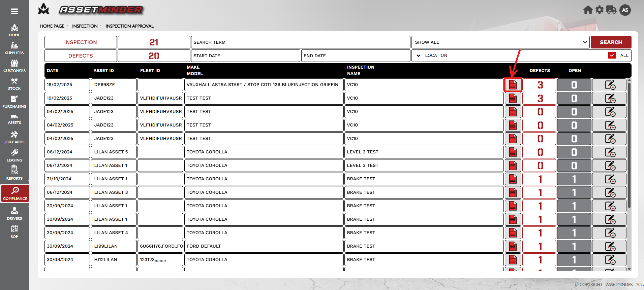Open the Home sidebar item
Image resolution: width=644 pixels, height=290 pixels.
coord(14,30)
